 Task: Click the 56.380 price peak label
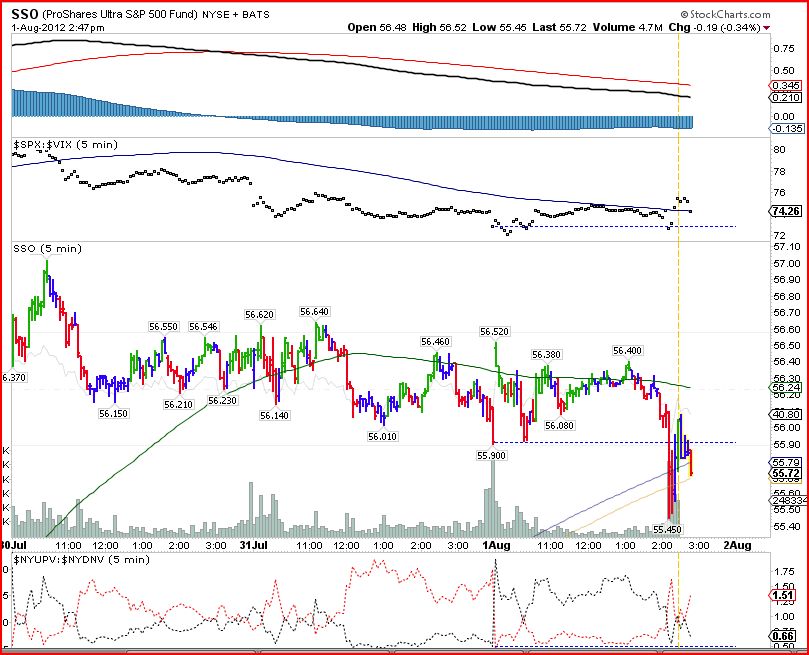[x=546, y=354]
